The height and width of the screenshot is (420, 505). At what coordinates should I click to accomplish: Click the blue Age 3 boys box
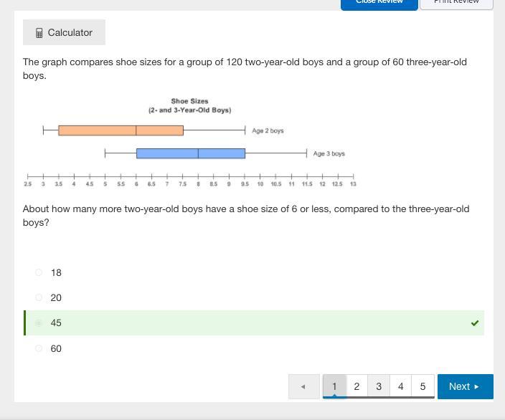pyautogui.click(x=190, y=153)
